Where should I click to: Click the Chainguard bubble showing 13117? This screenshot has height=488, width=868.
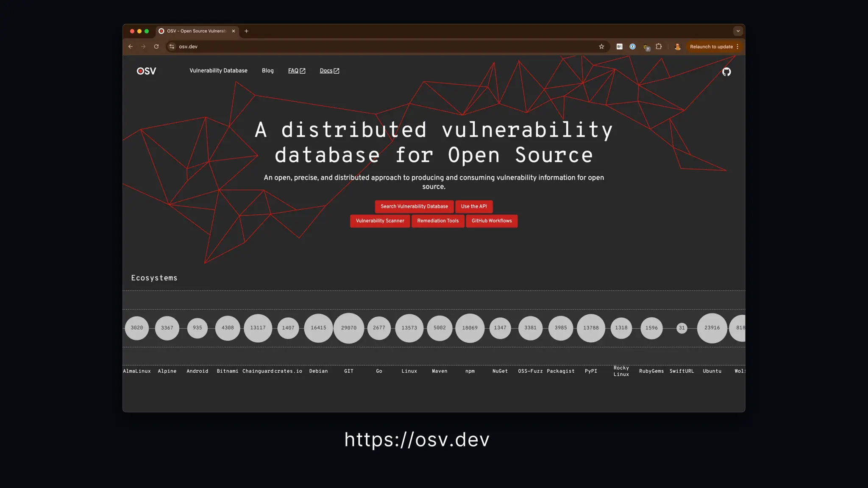[258, 328]
